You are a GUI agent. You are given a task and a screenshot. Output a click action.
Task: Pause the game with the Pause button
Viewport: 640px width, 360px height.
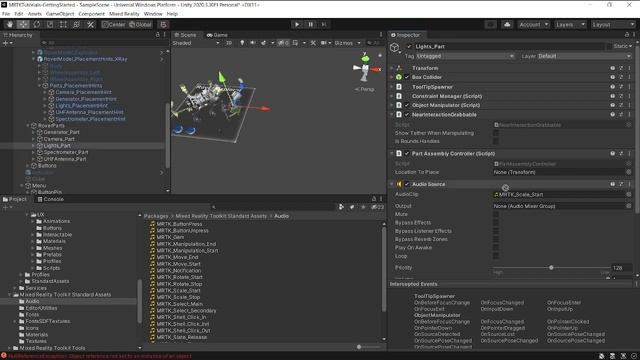[x=310, y=24]
